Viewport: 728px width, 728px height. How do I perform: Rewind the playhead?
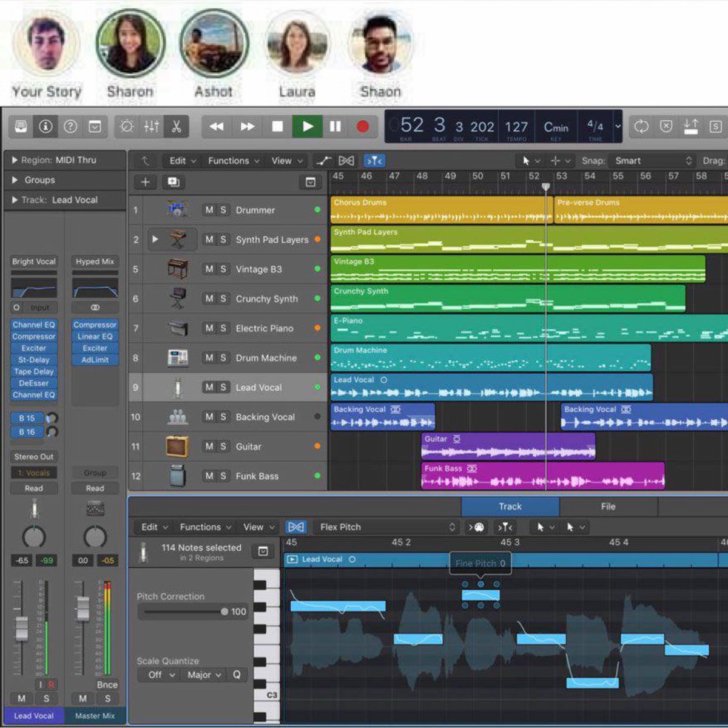point(217,127)
